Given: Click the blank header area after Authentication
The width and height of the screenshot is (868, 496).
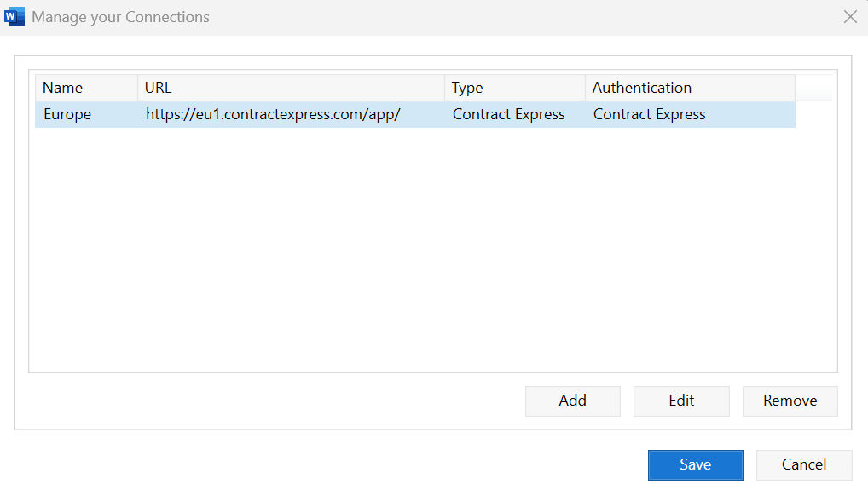Looking at the screenshot, I should [x=813, y=88].
